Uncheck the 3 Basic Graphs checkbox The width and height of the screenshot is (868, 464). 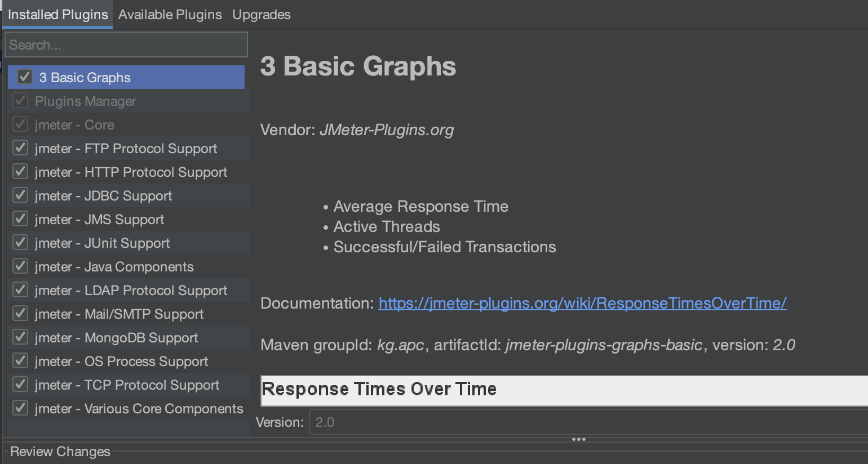pos(25,77)
